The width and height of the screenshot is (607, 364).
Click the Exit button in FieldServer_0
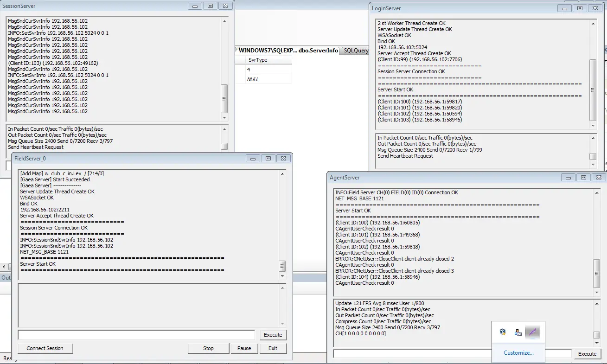click(x=273, y=348)
